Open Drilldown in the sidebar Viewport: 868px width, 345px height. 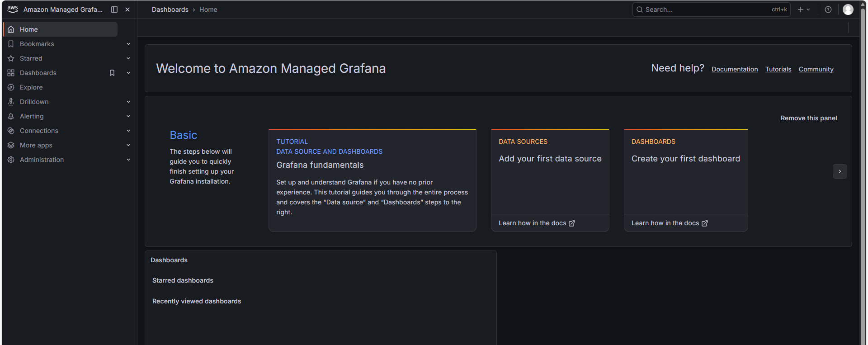coord(34,102)
